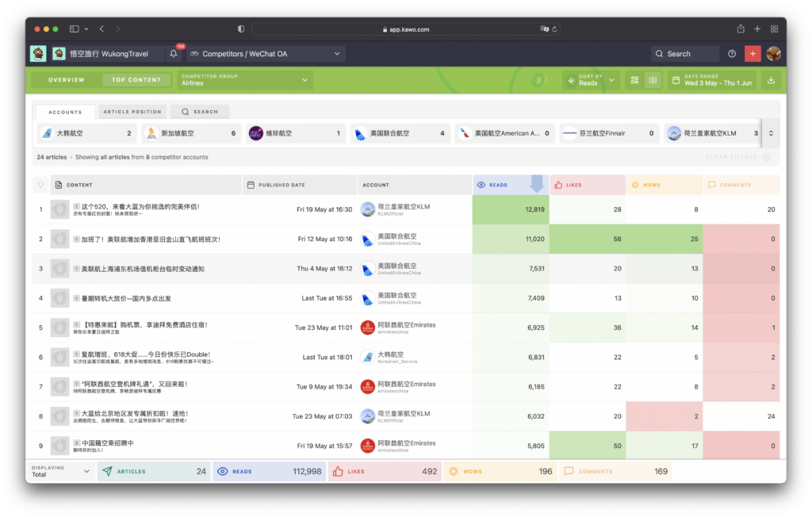Filter by 新加坡航空 account

point(191,133)
